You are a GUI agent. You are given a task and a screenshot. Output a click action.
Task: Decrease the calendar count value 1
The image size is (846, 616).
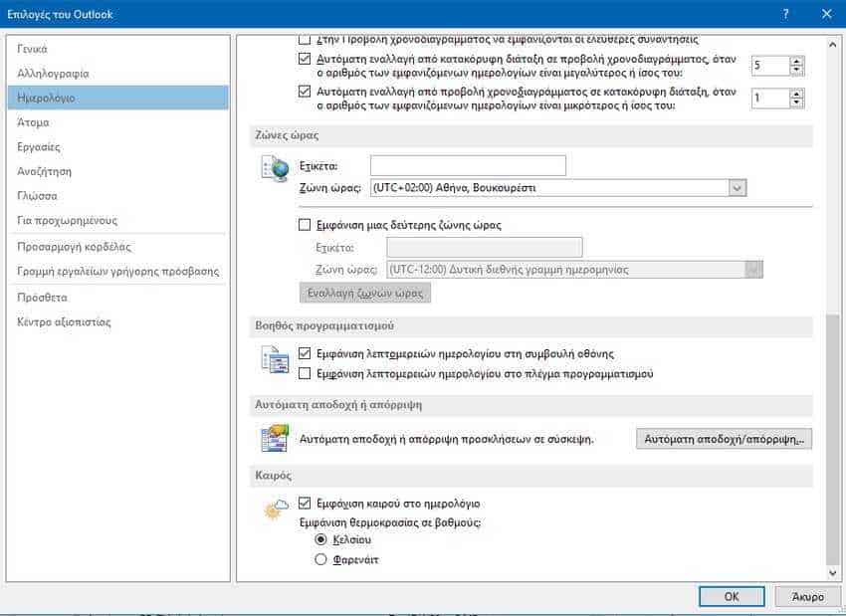(796, 103)
